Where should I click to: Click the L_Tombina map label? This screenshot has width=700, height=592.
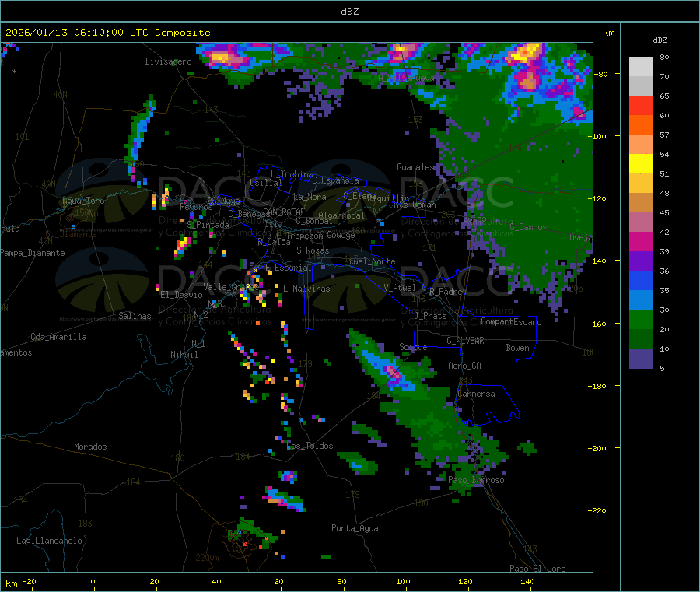click(x=292, y=174)
